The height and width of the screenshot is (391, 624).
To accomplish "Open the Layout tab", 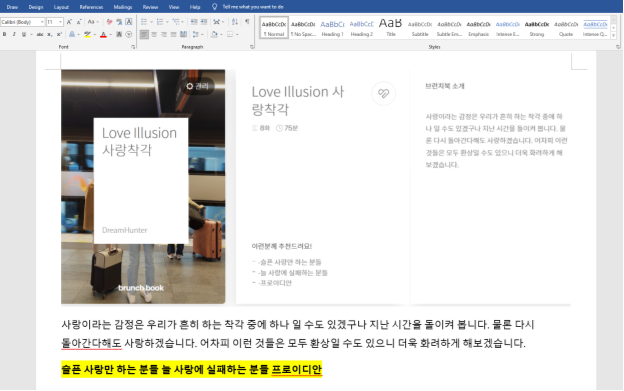I will tap(61, 7).
